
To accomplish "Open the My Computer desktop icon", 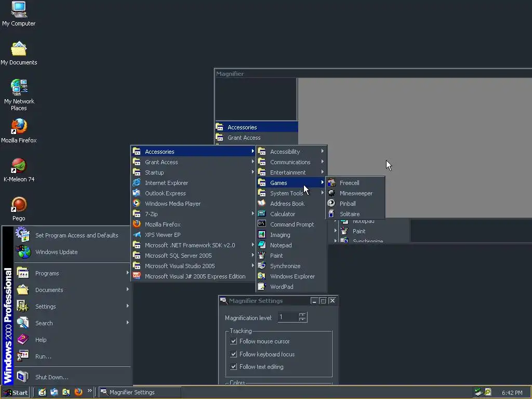I will pyautogui.click(x=19, y=14).
